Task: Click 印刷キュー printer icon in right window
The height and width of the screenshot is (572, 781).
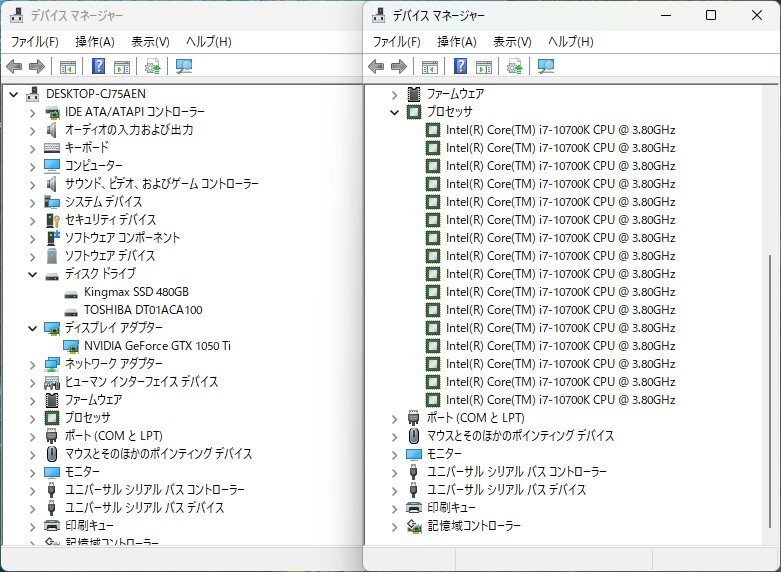Action: 414,508
